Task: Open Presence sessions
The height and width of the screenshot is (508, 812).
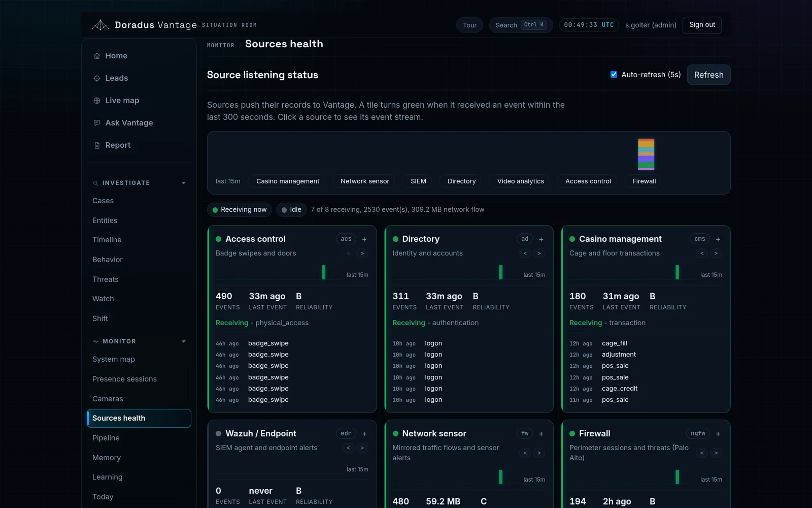Action: (x=139, y=379)
